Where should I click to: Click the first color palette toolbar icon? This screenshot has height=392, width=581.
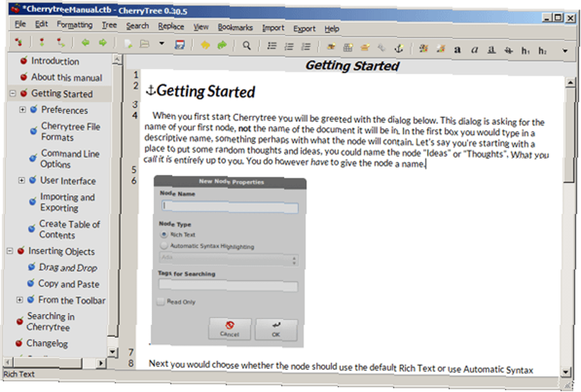pyautogui.click(x=424, y=49)
